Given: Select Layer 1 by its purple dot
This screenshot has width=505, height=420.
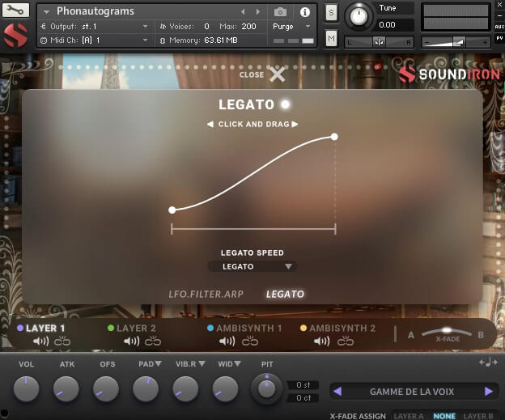Looking at the screenshot, I should click(x=20, y=329).
